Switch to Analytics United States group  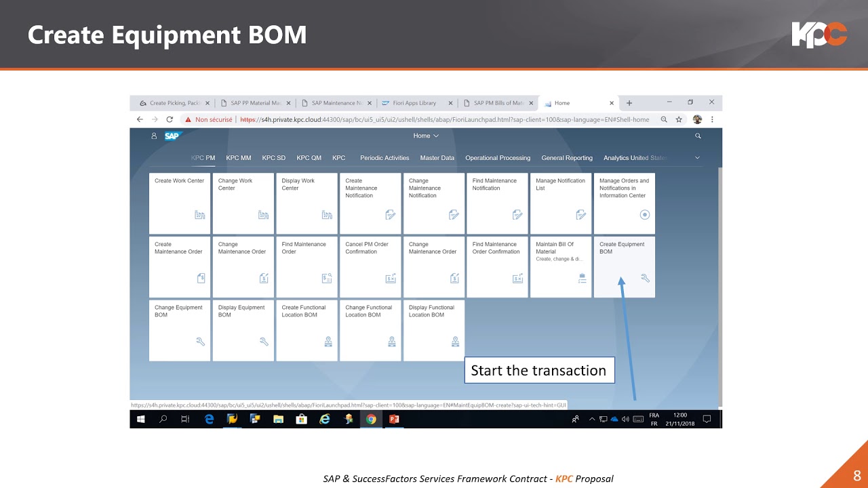click(635, 158)
